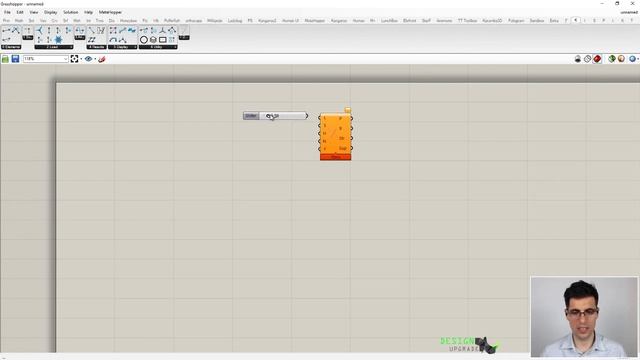Click the red Sketch pencil icon
The width and height of the screenshot is (640, 360).
(102, 59)
